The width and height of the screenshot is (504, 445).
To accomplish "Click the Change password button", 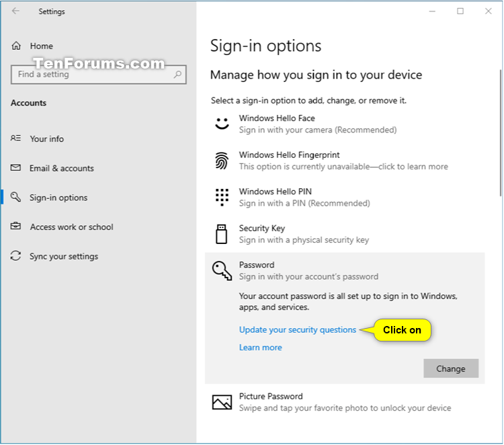I will pyautogui.click(x=451, y=368).
